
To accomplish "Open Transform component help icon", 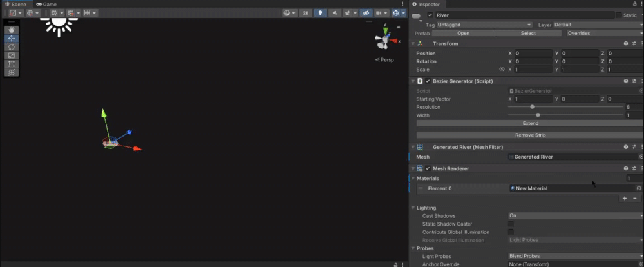I will [x=625, y=44].
